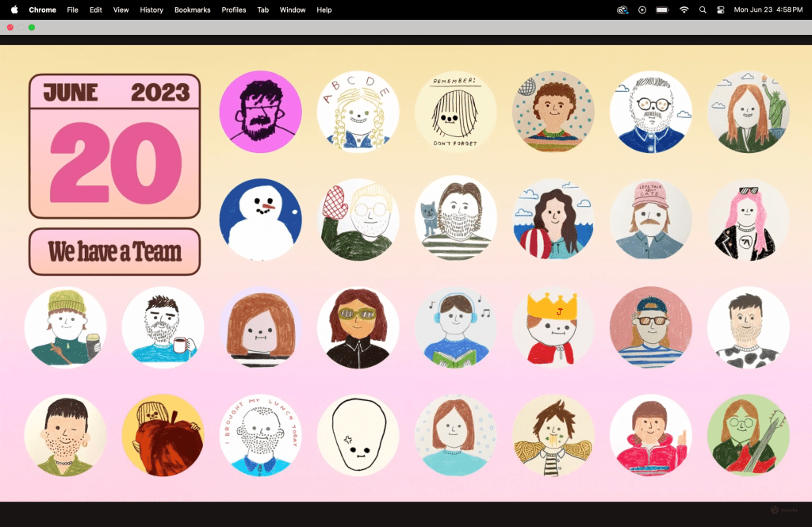
Task: Click the avatar wearing a gold crown
Action: pyautogui.click(x=553, y=327)
